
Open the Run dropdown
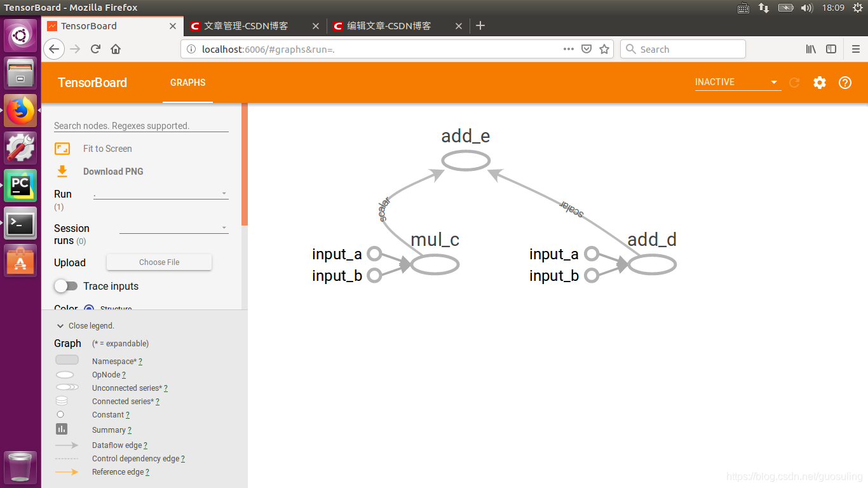coord(161,193)
